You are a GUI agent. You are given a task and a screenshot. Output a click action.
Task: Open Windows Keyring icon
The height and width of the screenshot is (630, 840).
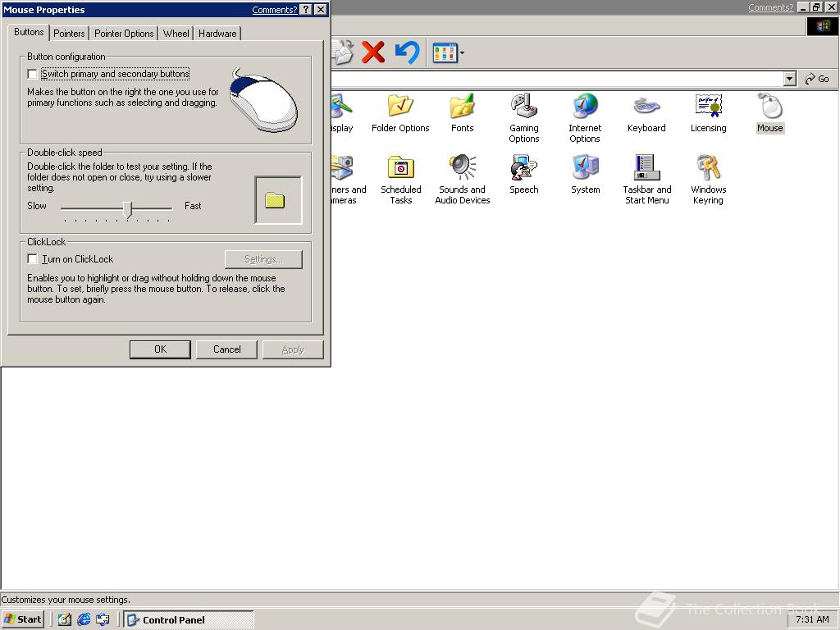[708, 180]
